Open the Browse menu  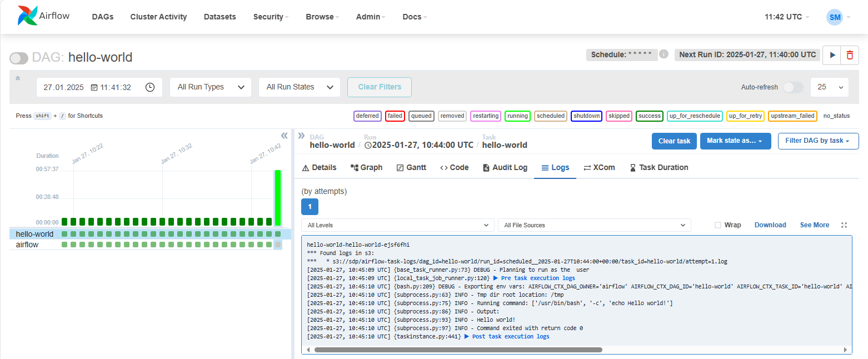(322, 17)
